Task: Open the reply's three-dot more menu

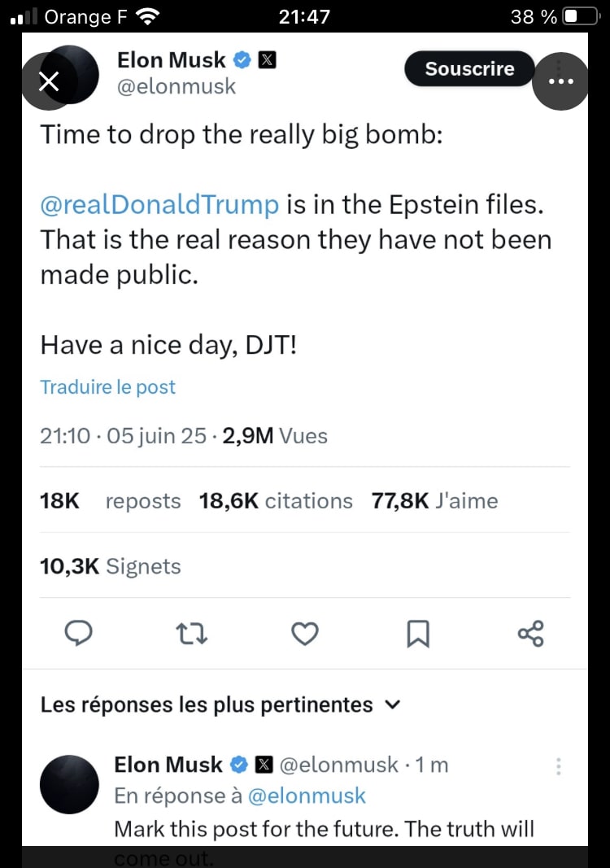Action: pyautogui.click(x=559, y=766)
